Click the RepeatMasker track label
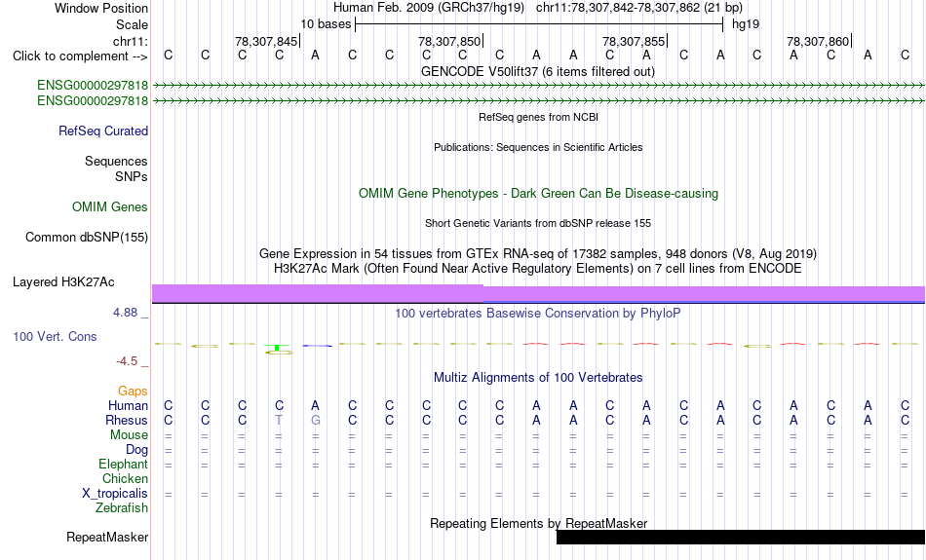Screen dimensions: 926x560 107,537
